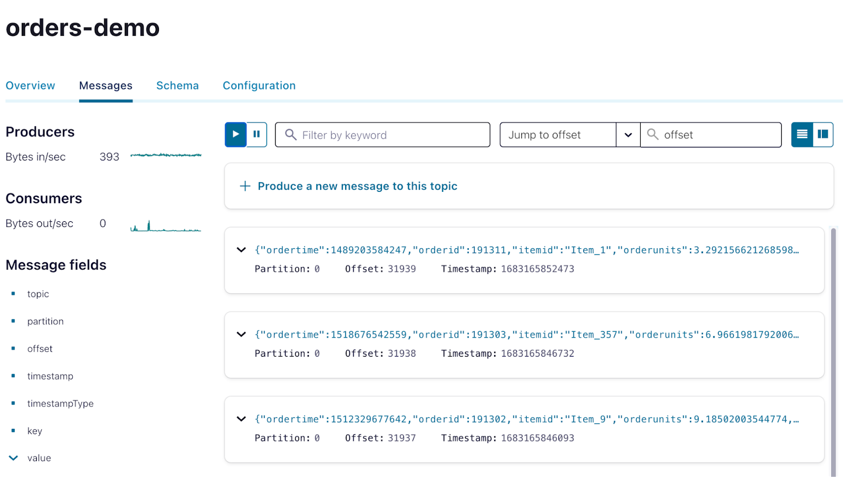Go to the Configuration tab
Screen dimensions: 868x477
259,86
